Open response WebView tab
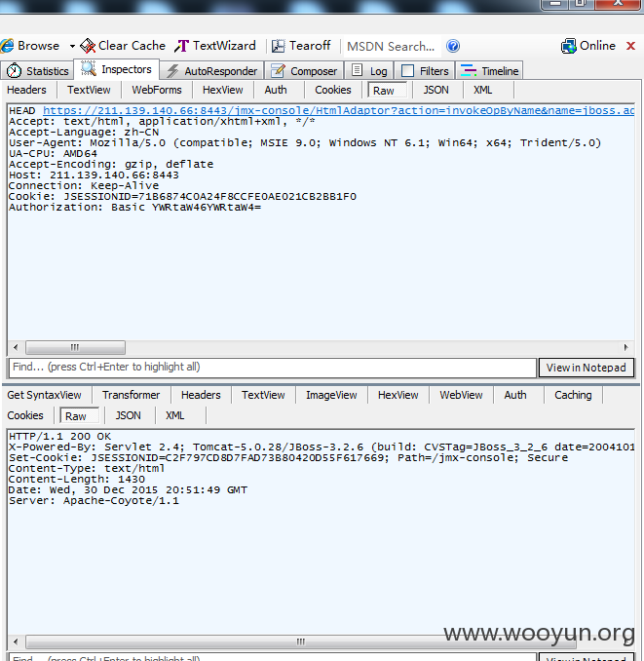The height and width of the screenshot is (661, 644). (461, 395)
